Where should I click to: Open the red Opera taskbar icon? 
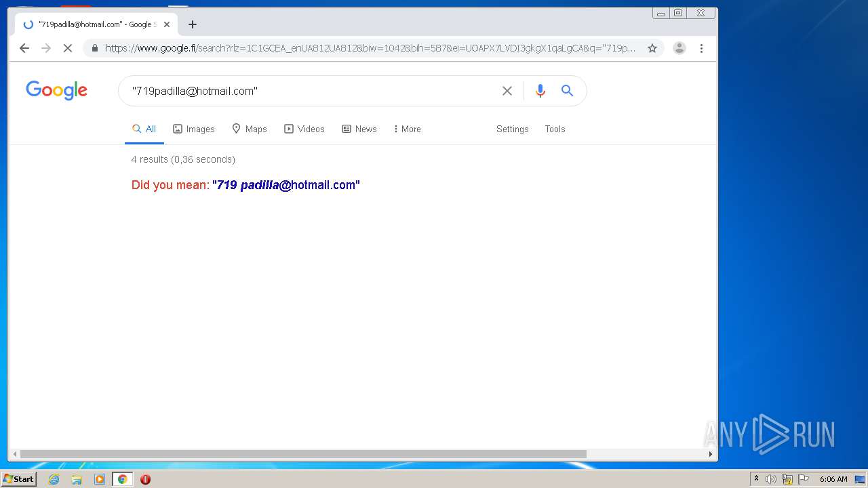coord(145,479)
